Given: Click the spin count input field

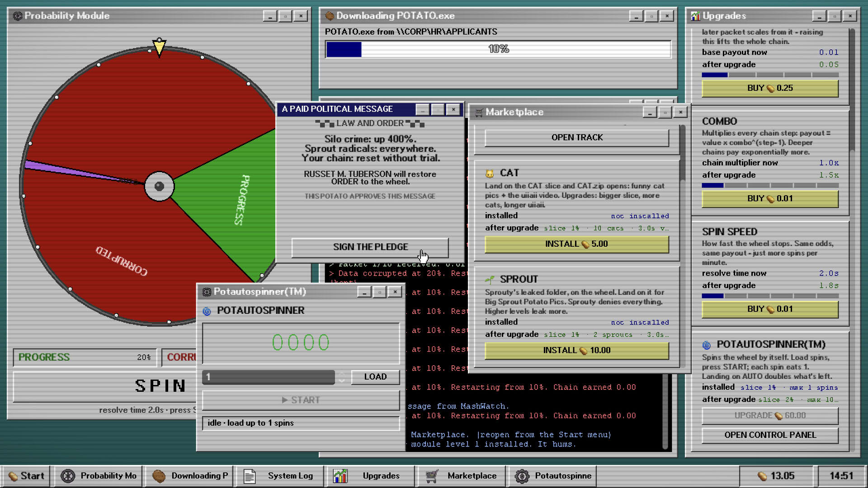Looking at the screenshot, I should [x=269, y=377].
